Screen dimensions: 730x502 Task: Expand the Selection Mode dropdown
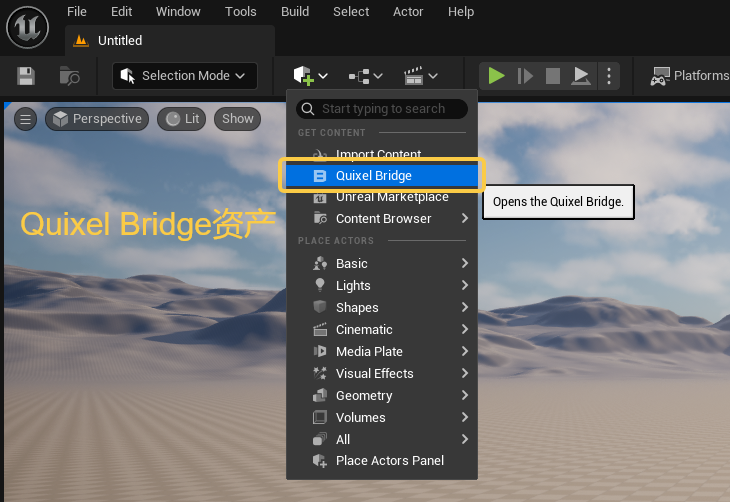[x=185, y=75]
